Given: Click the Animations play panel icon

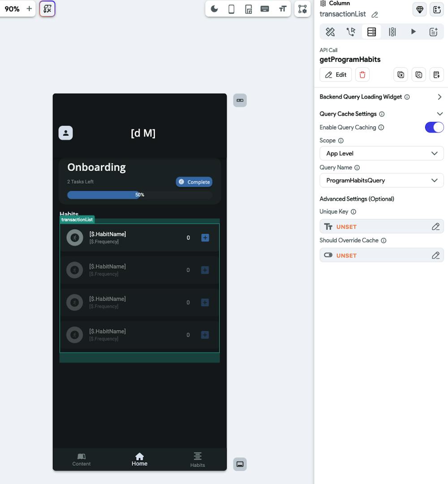Looking at the screenshot, I should coord(413,31).
